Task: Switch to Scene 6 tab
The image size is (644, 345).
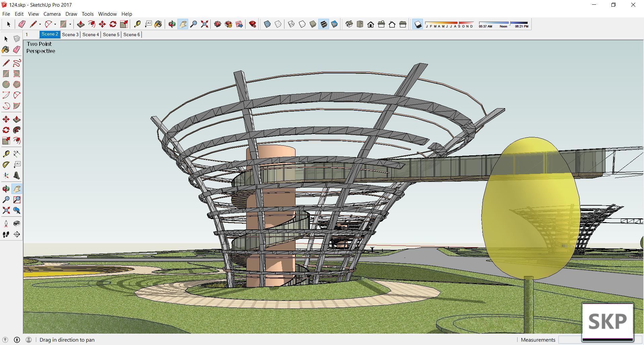Action: pos(131,34)
